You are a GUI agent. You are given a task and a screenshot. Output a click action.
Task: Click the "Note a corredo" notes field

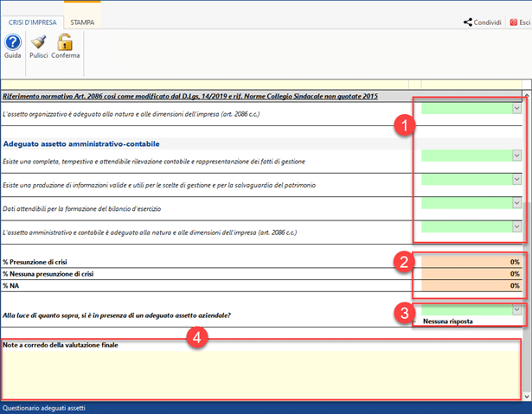[260, 372]
